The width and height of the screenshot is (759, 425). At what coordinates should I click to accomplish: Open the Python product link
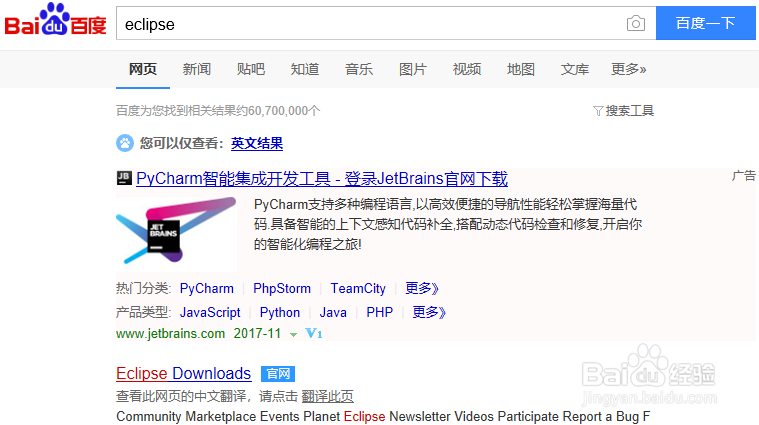280,312
